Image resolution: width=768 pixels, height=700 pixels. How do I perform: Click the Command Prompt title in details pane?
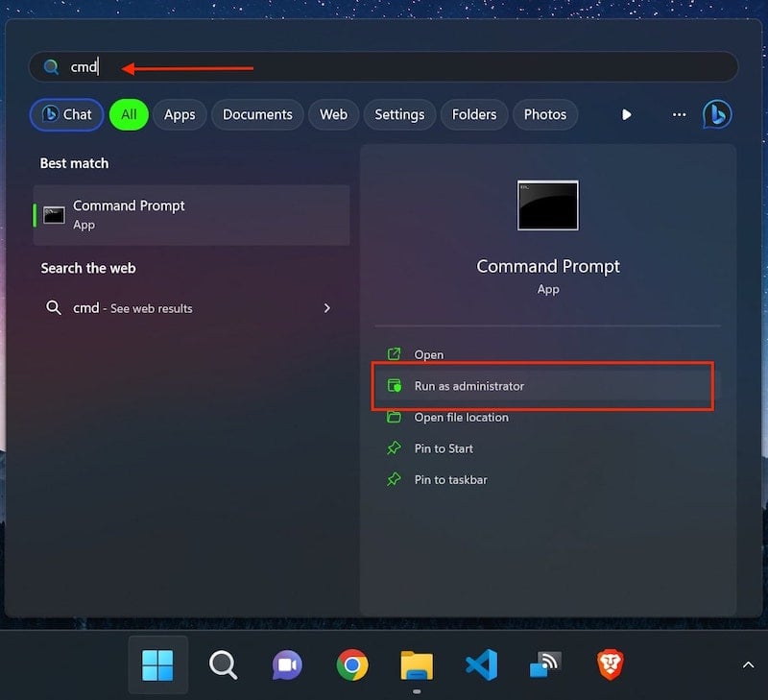pos(548,267)
